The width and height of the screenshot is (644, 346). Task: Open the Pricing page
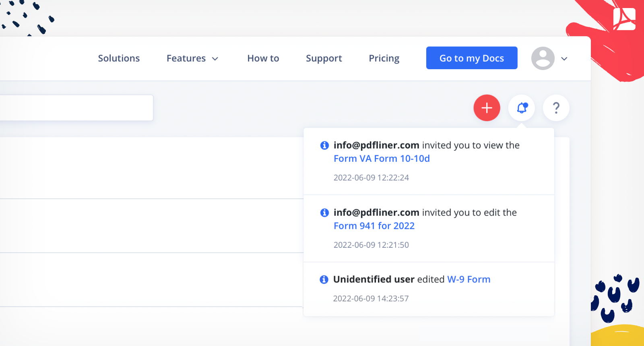tap(384, 58)
